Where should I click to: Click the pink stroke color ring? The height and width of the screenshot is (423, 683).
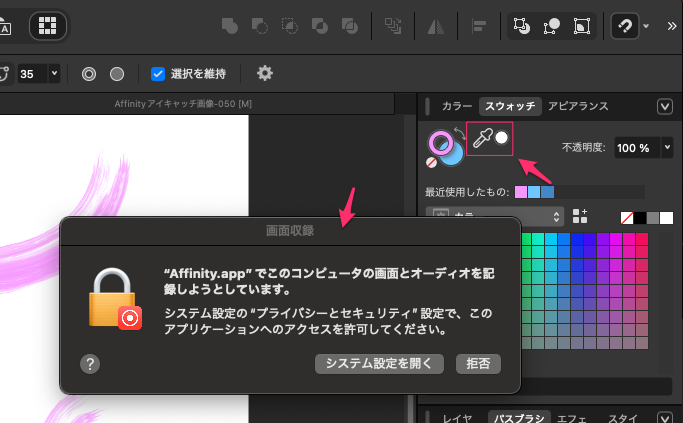436,139
